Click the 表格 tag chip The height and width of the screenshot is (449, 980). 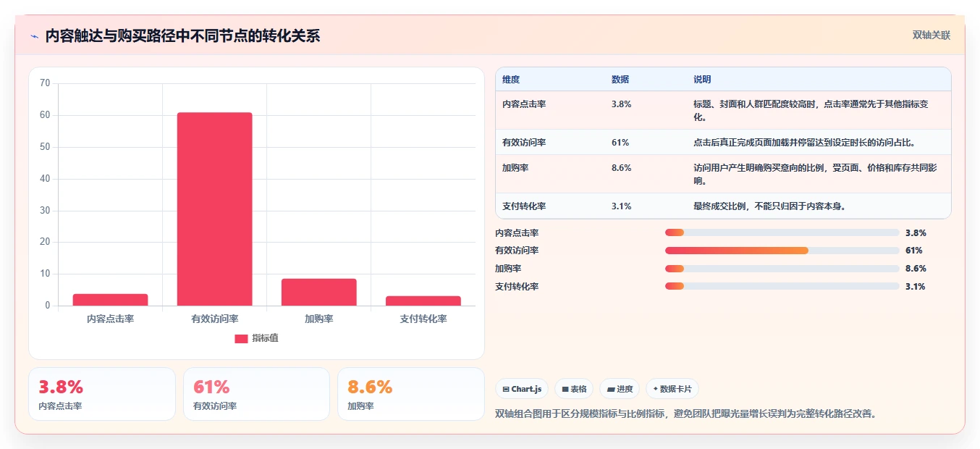(x=574, y=389)
